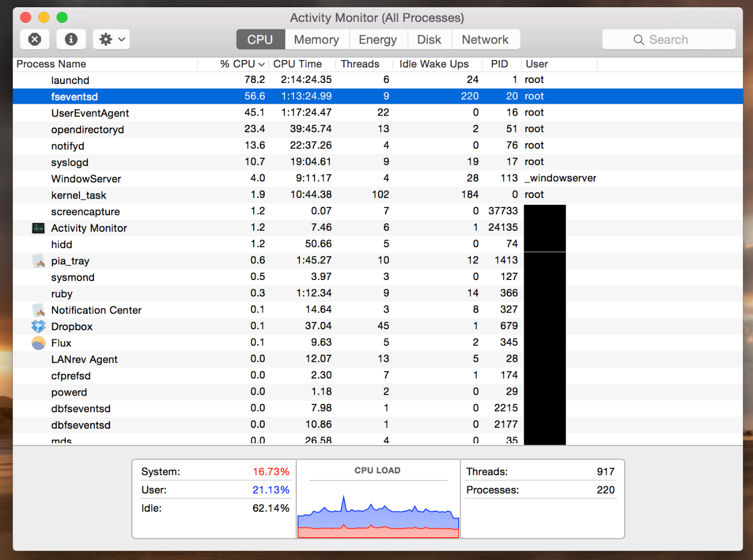
Task: Click the Processes count 220
Action: [x=606, y=490]
